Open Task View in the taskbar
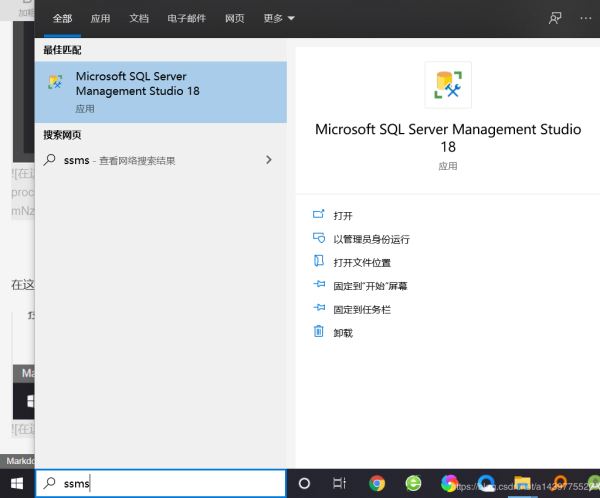Viewport: 600px width, 498px height. pyautogui.click(x=339, y=483)
